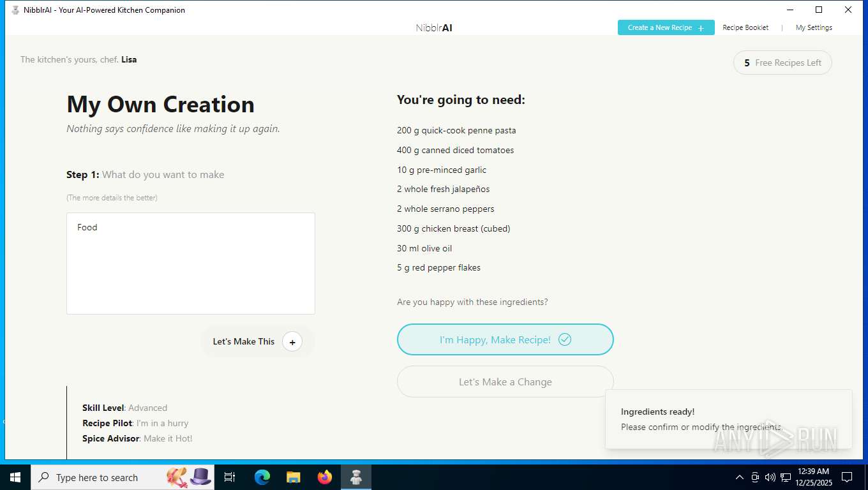
Task: Select the 300 g chicken breast (cubed) line
Action: 453,228
